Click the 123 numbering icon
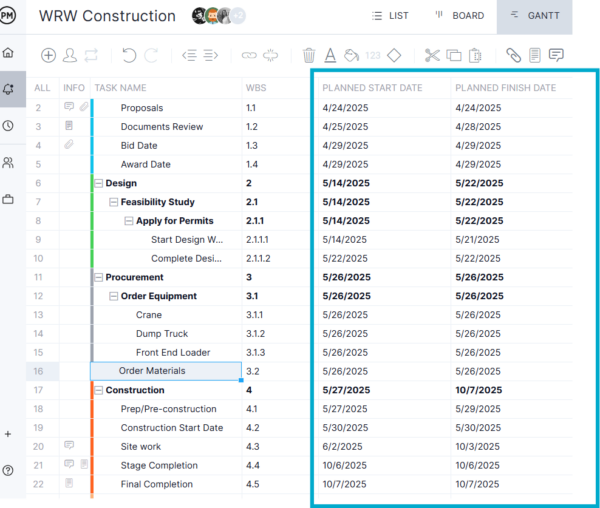This screenshot has height=508, width=600. tap(373, 56)
